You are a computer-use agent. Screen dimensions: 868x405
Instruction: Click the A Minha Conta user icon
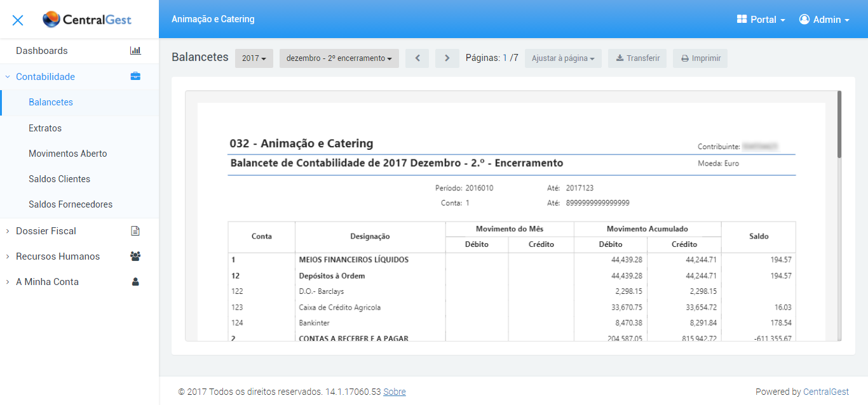point(135,282)
